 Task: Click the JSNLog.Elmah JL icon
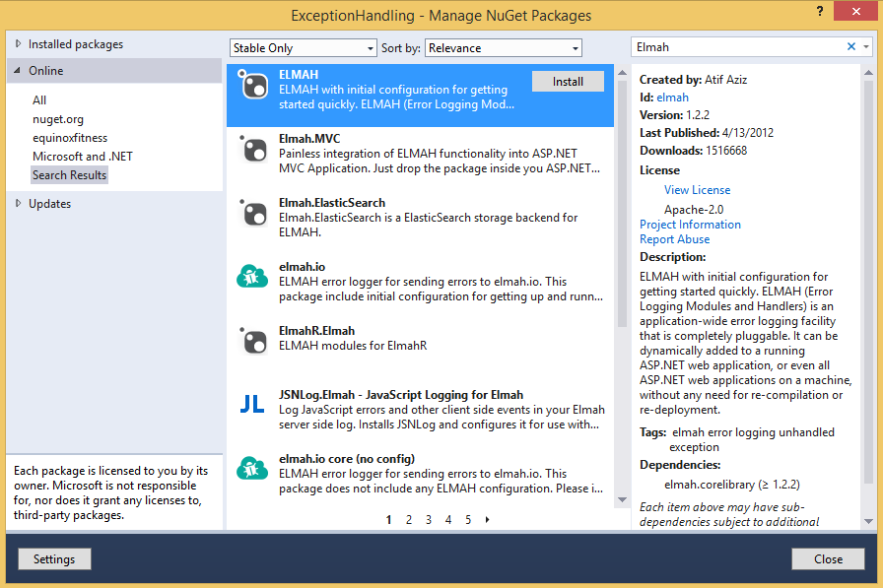coord(252,404)
